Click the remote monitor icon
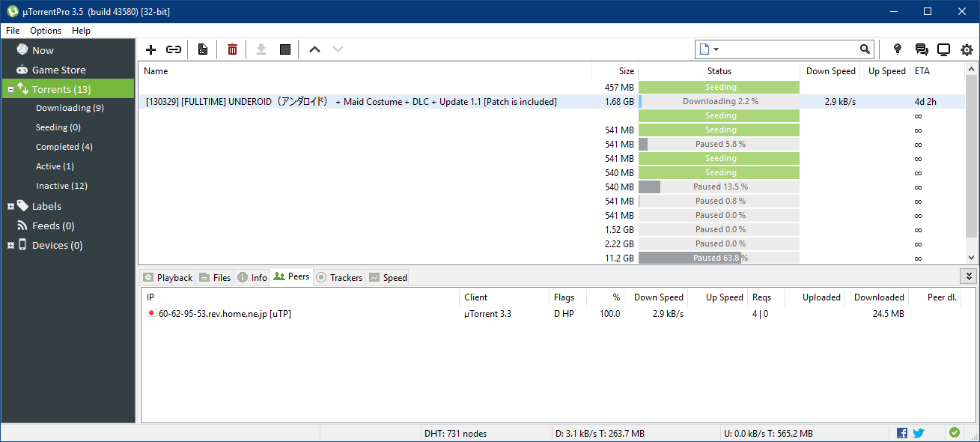This screenshot has width=980, height=442. (x=943, y=49)
